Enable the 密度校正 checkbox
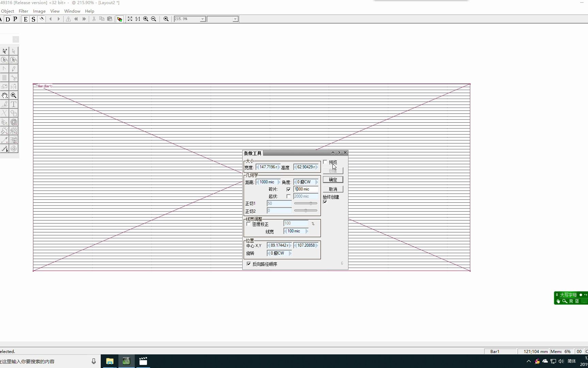This screenshot has width=588, height=368. coord(248,224)
